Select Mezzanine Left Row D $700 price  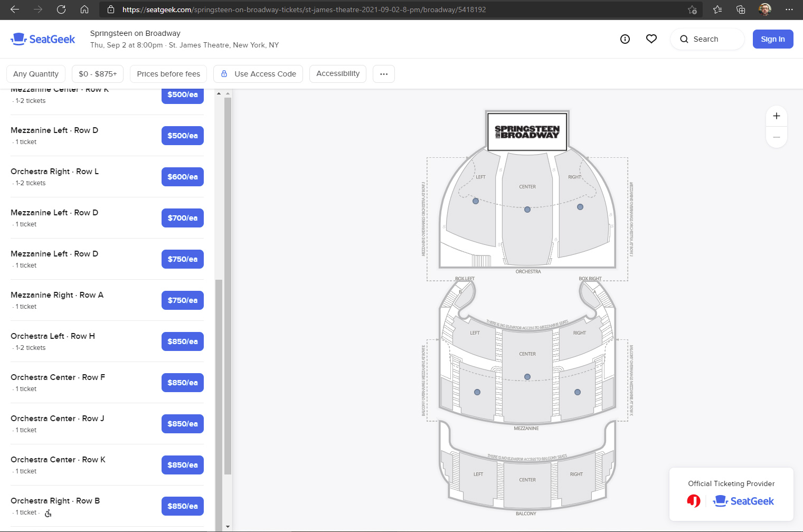tap(183, 218)
